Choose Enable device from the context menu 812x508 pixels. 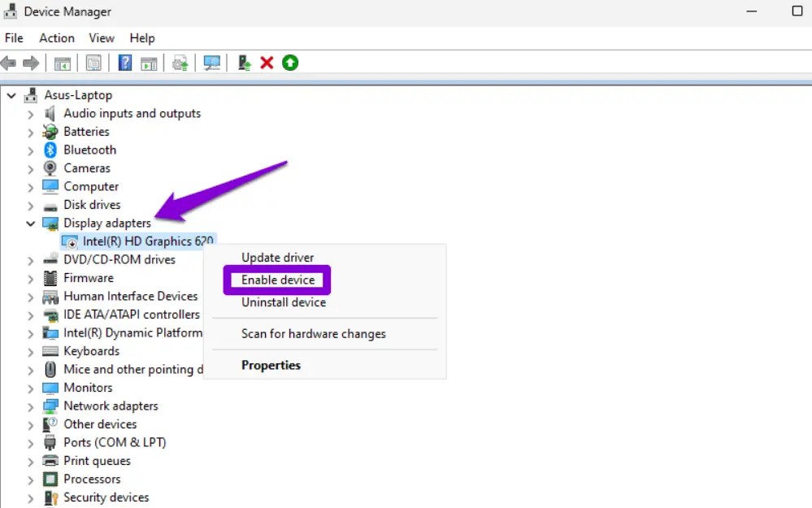[276, 280]
